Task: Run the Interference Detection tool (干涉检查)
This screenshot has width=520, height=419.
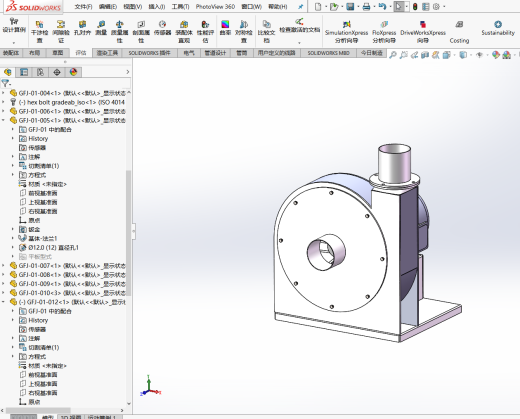Action: click(x=39, y=31)
